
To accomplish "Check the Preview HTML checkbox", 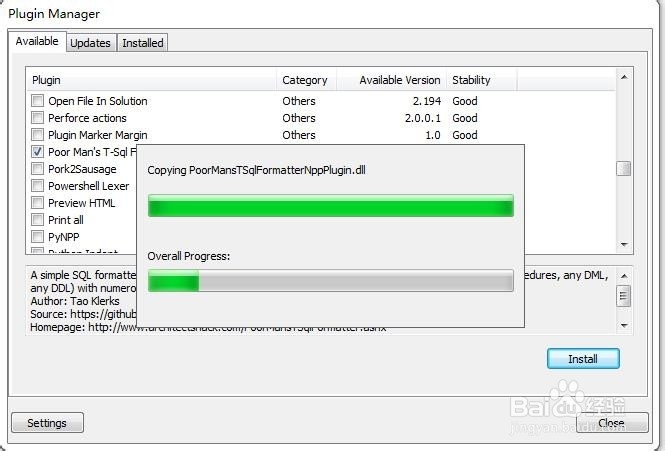I will (x=37, y=202).
